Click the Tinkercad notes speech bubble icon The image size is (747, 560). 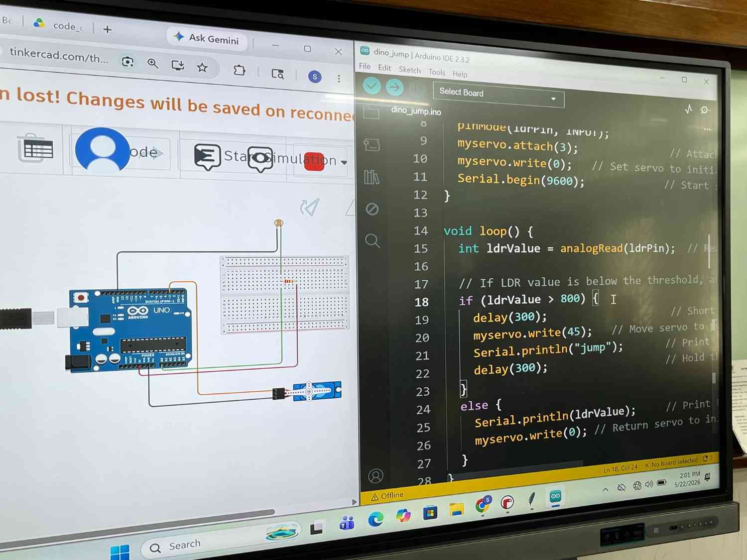207,157
